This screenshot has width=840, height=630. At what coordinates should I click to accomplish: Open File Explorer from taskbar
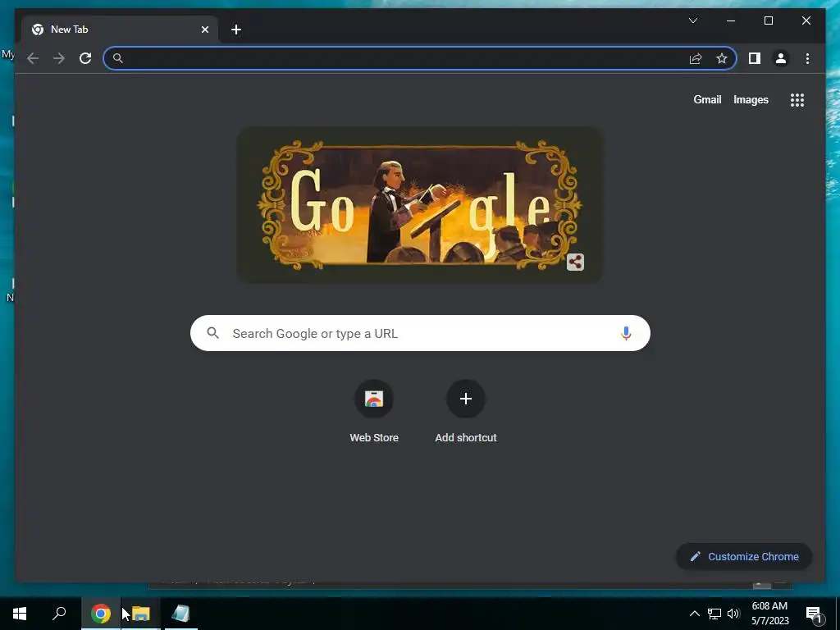[141, 614]
